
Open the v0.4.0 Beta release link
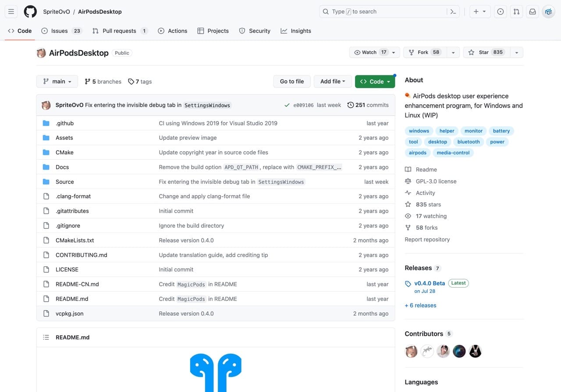coord(430,283)
